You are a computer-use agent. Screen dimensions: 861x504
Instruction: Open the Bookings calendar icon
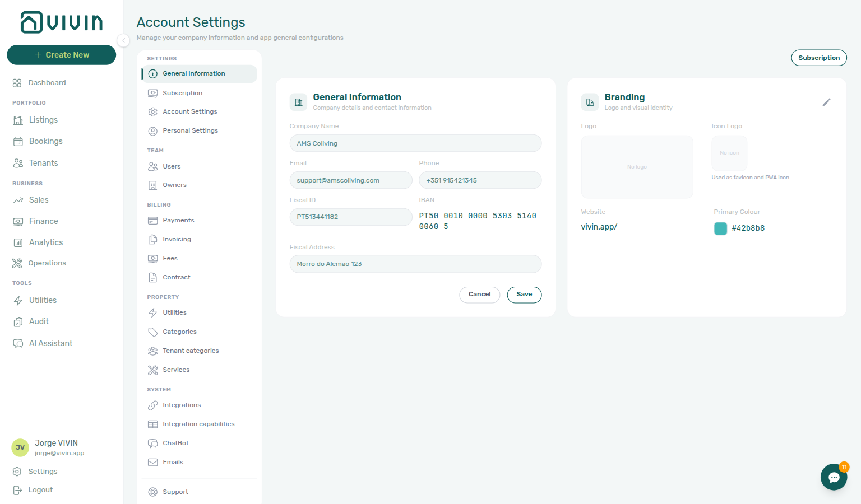pyautogui.click(x=18, y=142)
